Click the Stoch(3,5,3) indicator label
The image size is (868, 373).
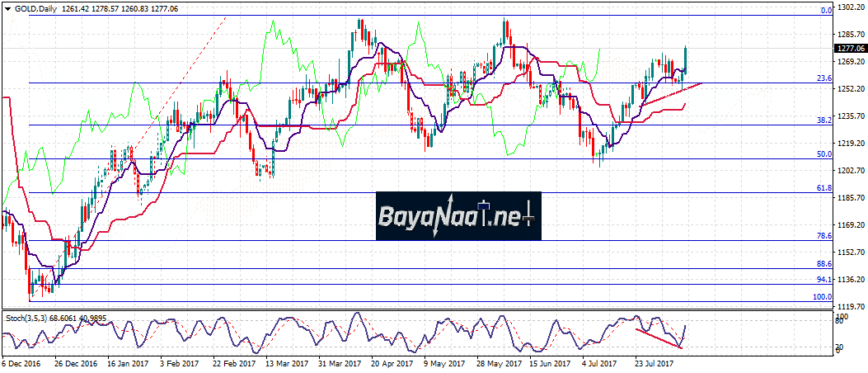point(30,317)
